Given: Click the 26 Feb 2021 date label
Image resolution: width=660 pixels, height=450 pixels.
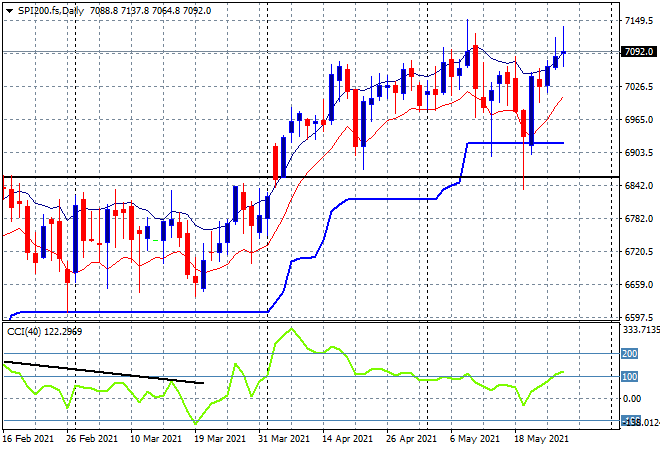Looking at the screenshot, I should (92, 439).
